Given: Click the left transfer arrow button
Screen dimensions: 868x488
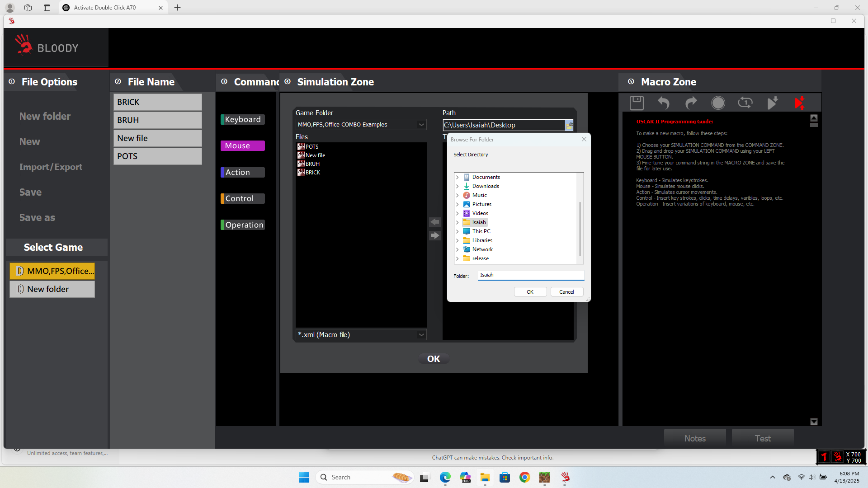Looking at the screenshot, I should [x=434, y=222].
